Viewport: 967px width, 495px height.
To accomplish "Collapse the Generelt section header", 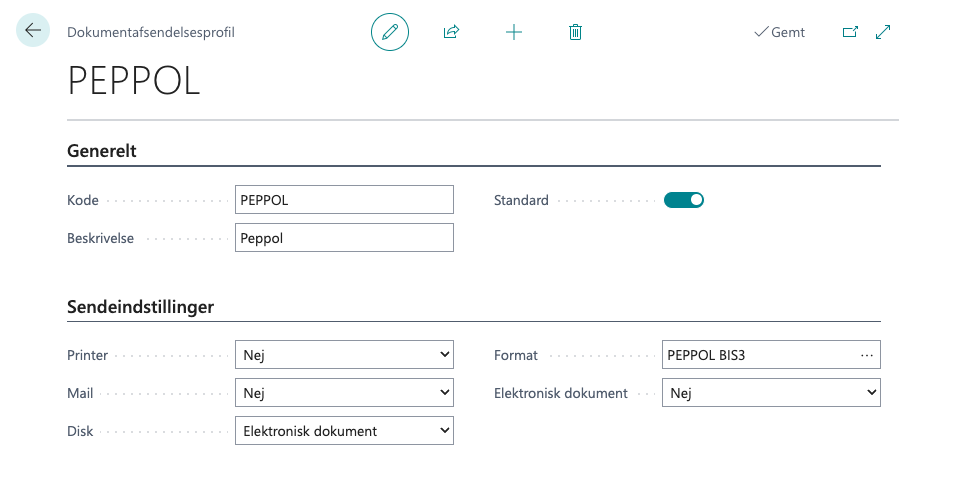I will pyautogui.click(x=102, y=151).
